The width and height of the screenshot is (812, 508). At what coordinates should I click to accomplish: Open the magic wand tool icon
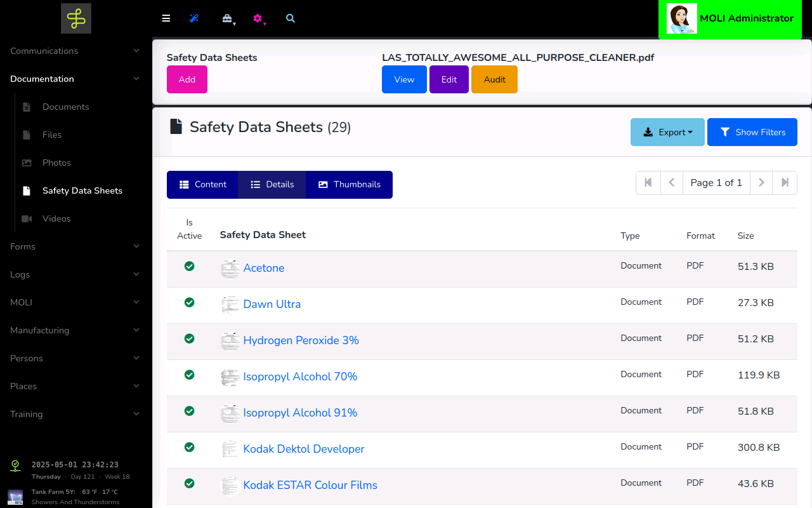point(194,18)
